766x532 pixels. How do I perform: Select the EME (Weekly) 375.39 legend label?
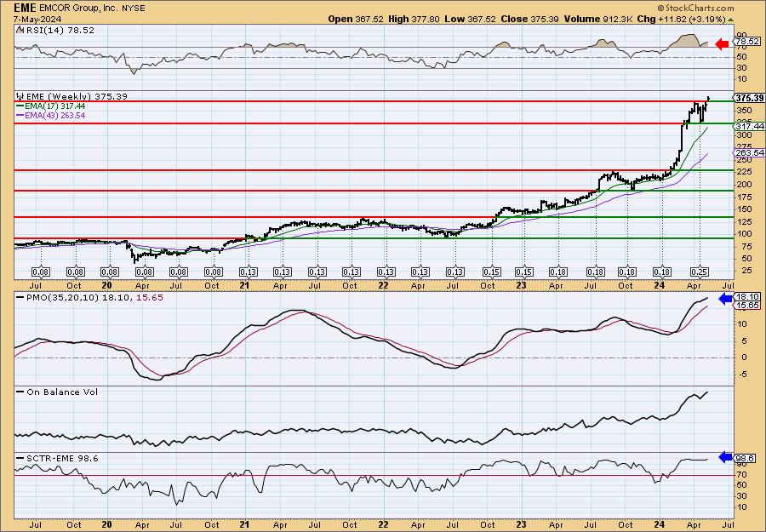click(77, 97)
